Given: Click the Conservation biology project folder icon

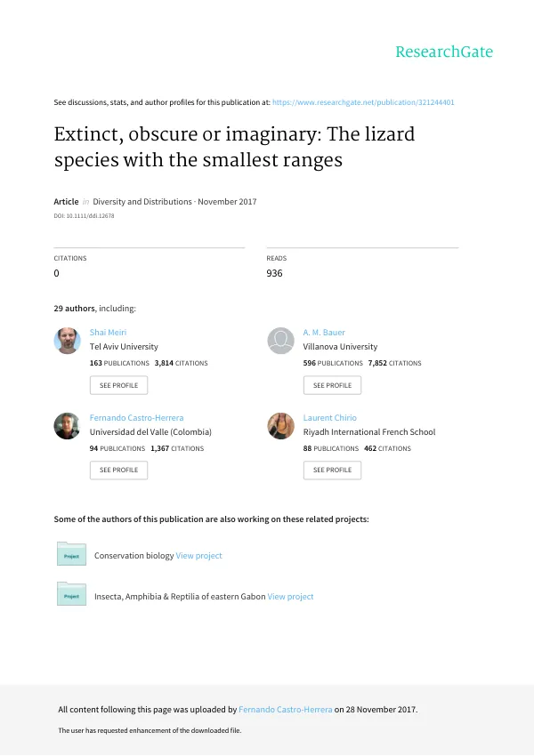Looking at the screenshot, I should [71, 554].
